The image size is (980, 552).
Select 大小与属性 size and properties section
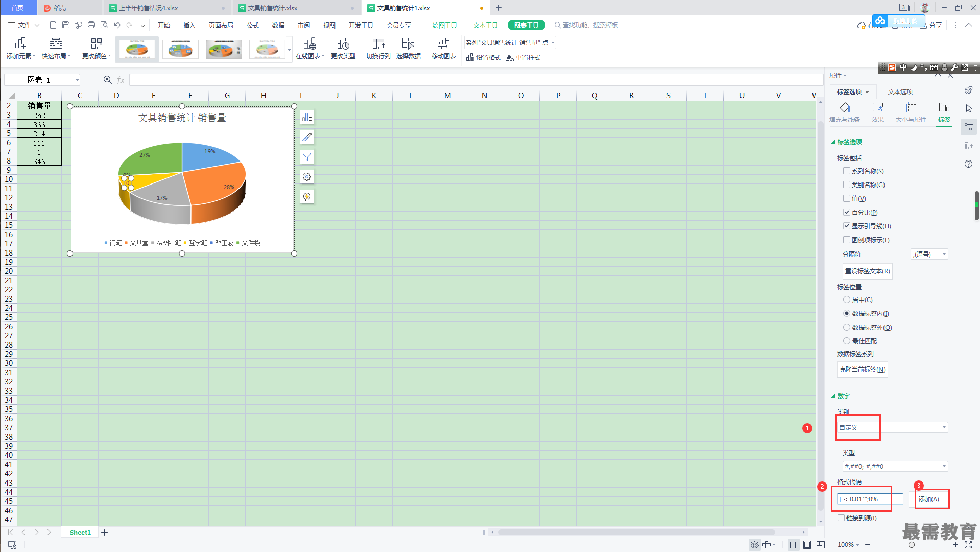911,112
